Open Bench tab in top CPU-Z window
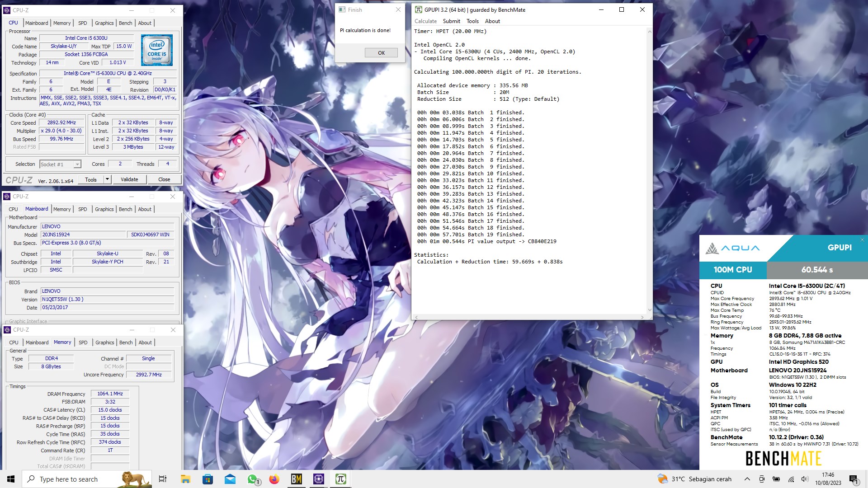The height and width of the screenshot is (488, 868). click(x=126, y=23)
